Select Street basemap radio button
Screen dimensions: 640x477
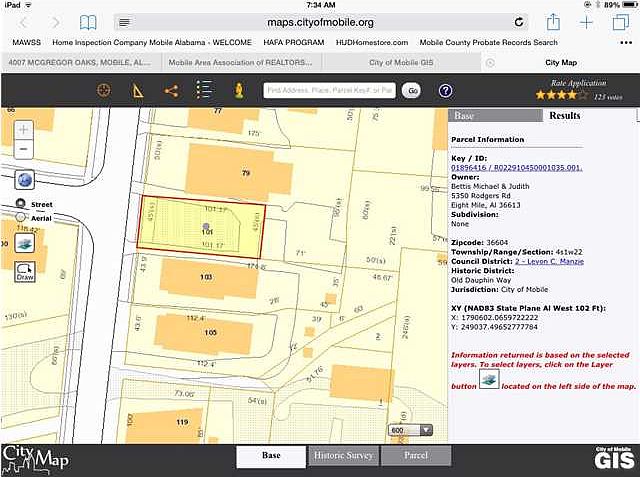point(20,204)
